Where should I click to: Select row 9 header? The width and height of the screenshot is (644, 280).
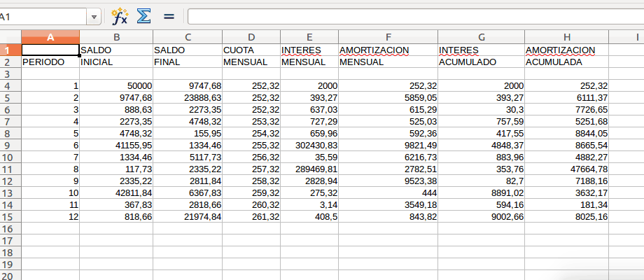10,146
